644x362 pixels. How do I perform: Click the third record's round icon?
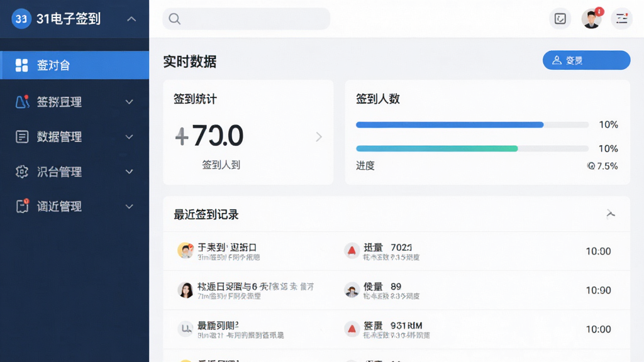[x=186, y=329]
